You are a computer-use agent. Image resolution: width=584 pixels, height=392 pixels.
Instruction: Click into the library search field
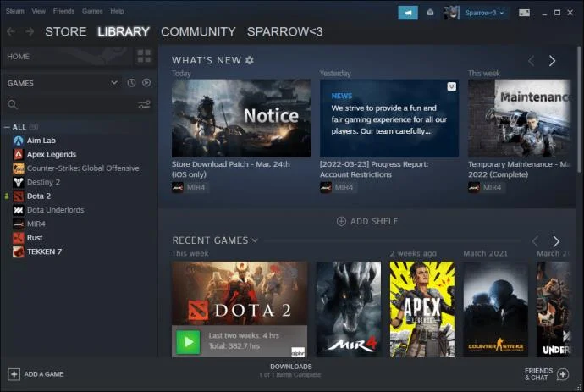click(x=76, y=105)
